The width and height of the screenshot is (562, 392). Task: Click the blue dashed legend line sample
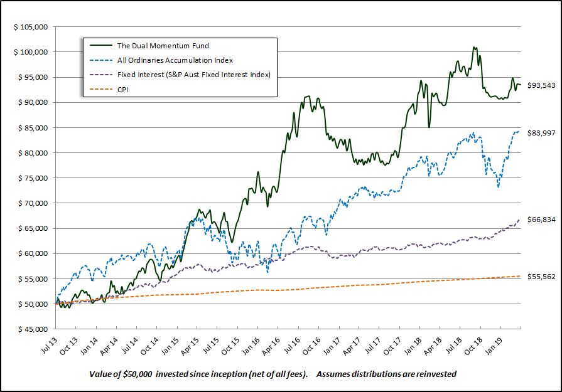pos(100,60)
